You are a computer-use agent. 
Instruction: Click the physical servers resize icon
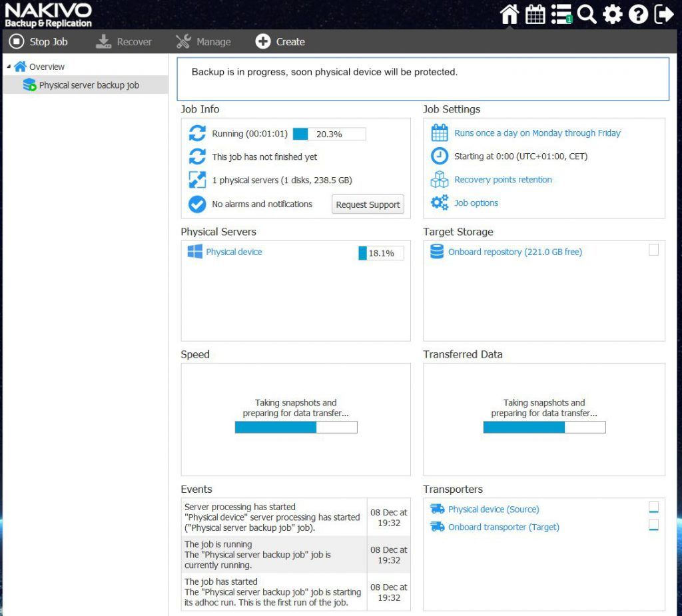point(197,180)
